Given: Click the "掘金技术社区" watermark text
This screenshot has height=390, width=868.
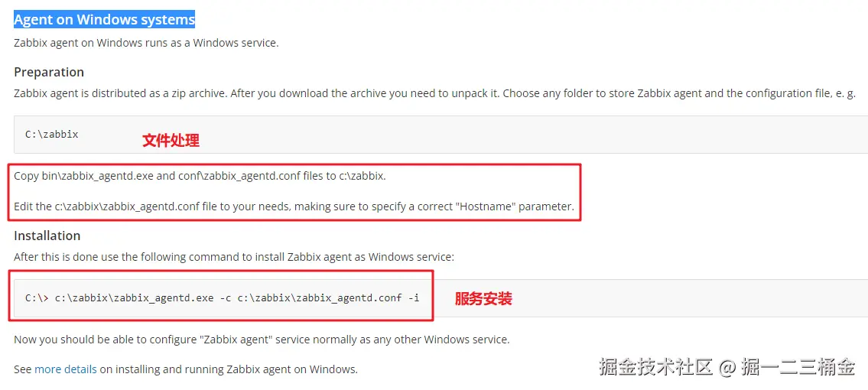Looking at the screenshot, I should (x=656, y=367).
